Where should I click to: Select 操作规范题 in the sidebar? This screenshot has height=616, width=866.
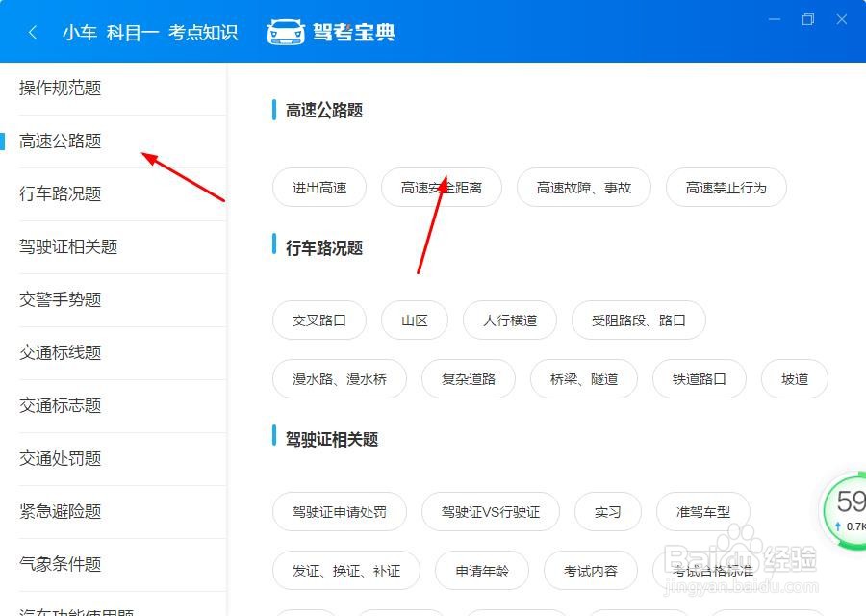[x=114, y=89]
